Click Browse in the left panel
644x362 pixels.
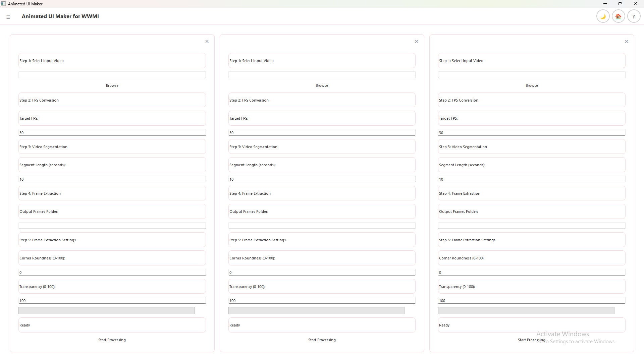(x=112, y=85)
